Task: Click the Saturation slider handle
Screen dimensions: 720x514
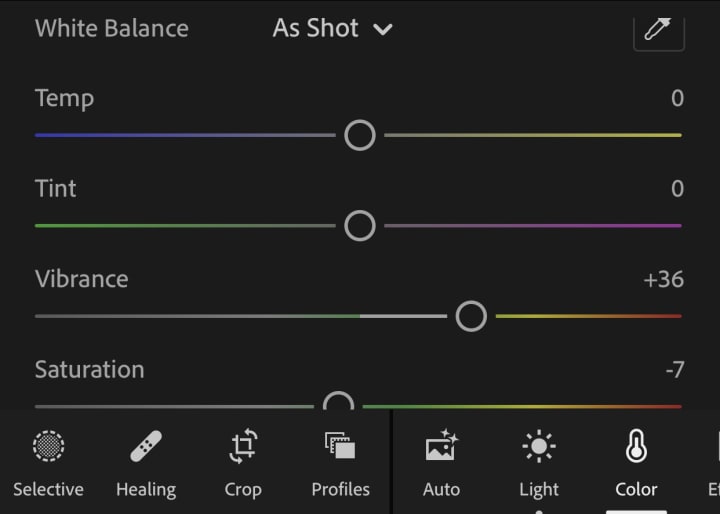Action: pyautogui.click(x=338, y=401)
